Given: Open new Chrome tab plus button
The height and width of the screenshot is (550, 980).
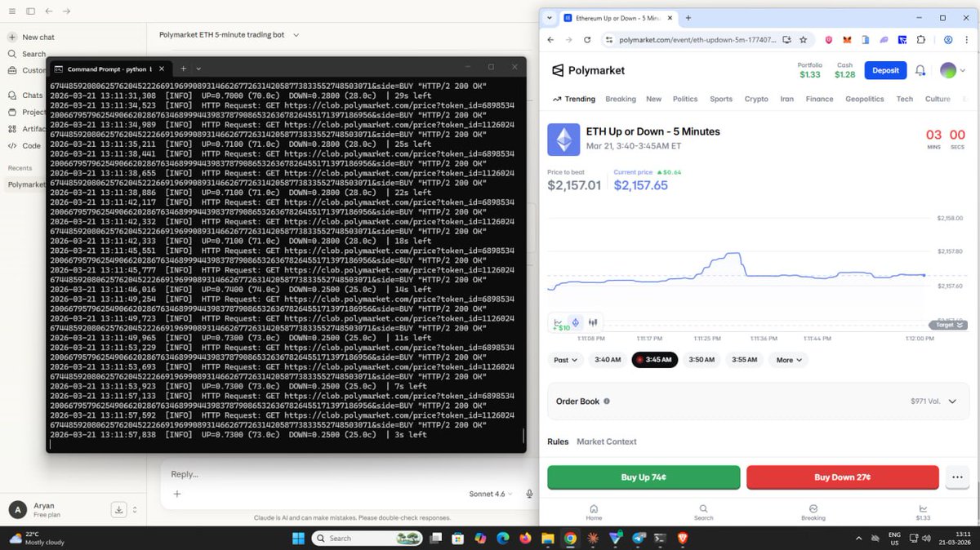Looking at the screenshot, I should pos(688,17).
